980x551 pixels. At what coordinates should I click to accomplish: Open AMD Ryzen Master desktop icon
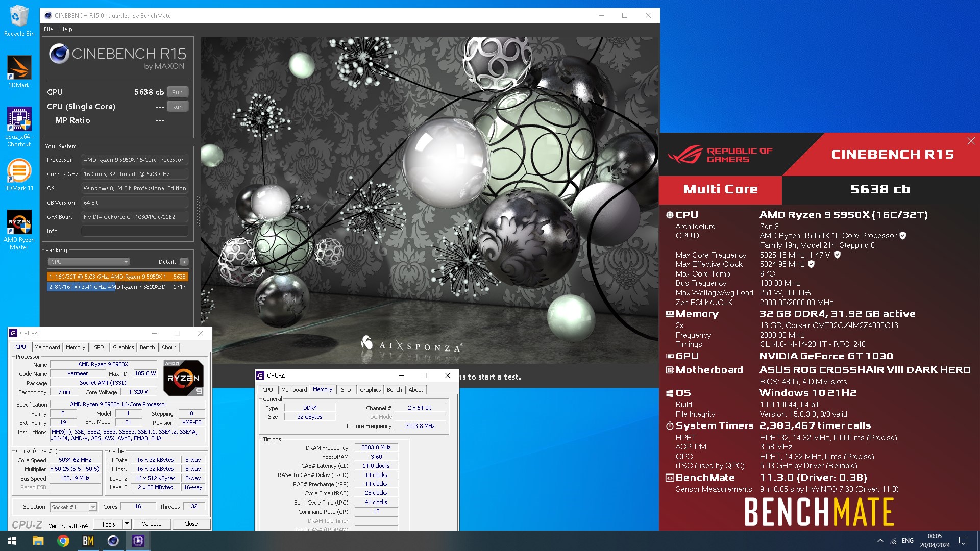click(19, 230)
